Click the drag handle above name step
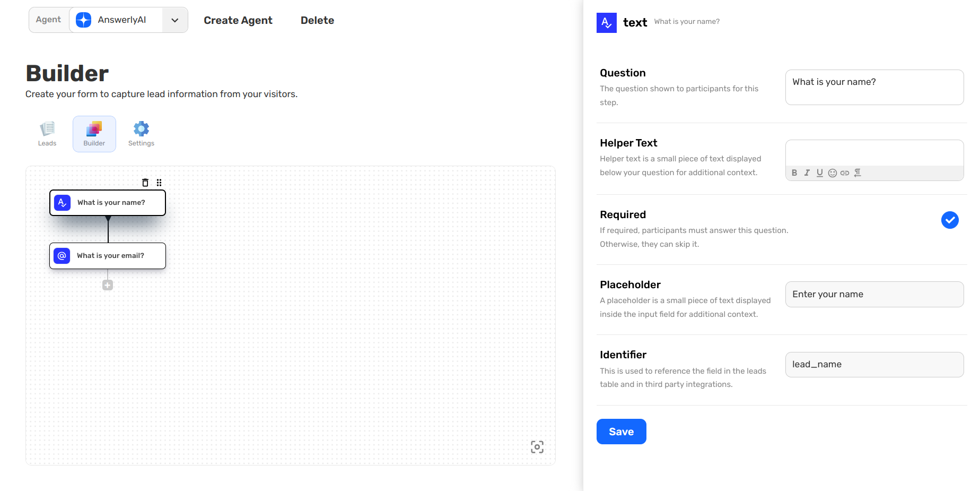This screenshot has height=491, width=980. point(159,183)
